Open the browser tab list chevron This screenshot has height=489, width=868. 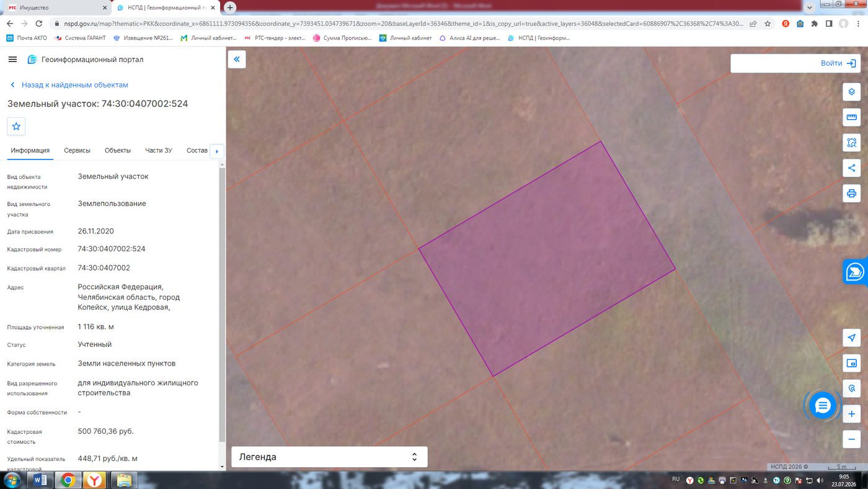pyautogui.click(x=810, y=7)
